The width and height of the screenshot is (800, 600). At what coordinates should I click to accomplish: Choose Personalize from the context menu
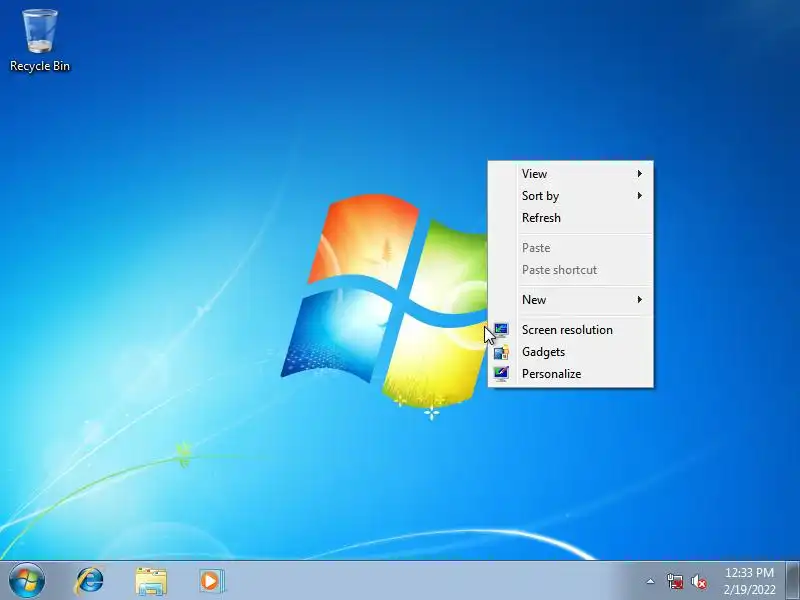coord(570,374)
